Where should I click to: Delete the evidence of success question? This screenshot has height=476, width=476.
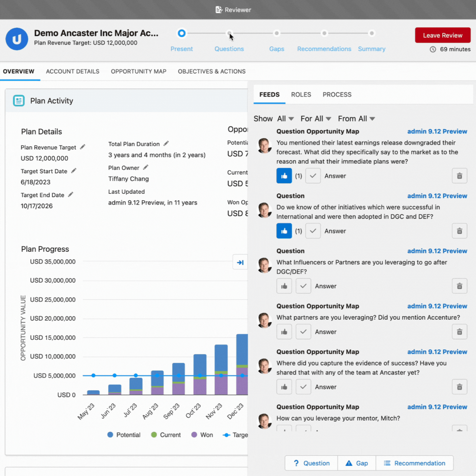(460, 387)
